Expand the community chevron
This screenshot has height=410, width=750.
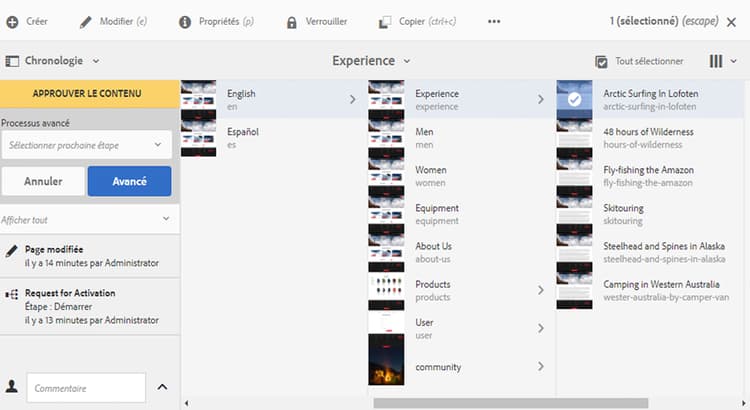pos(540,366)
